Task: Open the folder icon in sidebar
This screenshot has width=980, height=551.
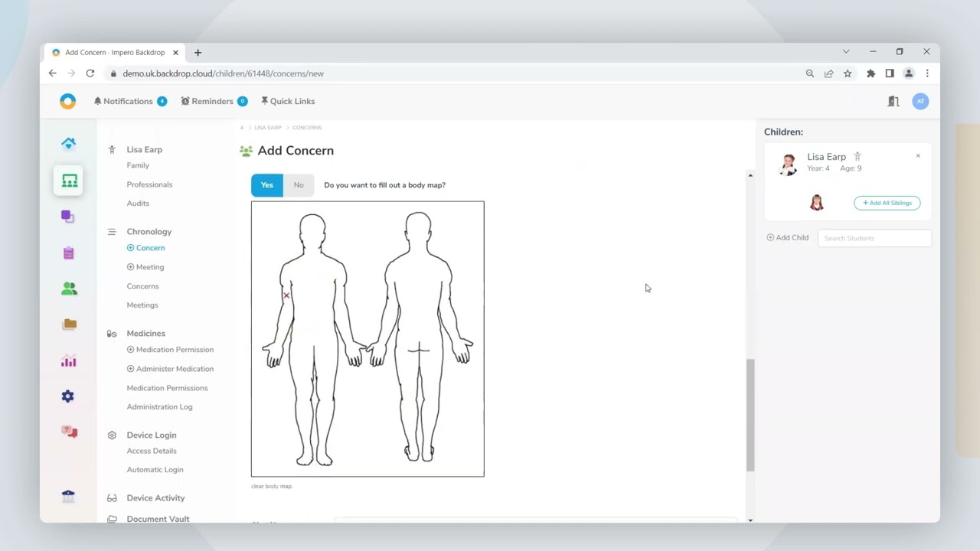Action: tap(69, 324)
